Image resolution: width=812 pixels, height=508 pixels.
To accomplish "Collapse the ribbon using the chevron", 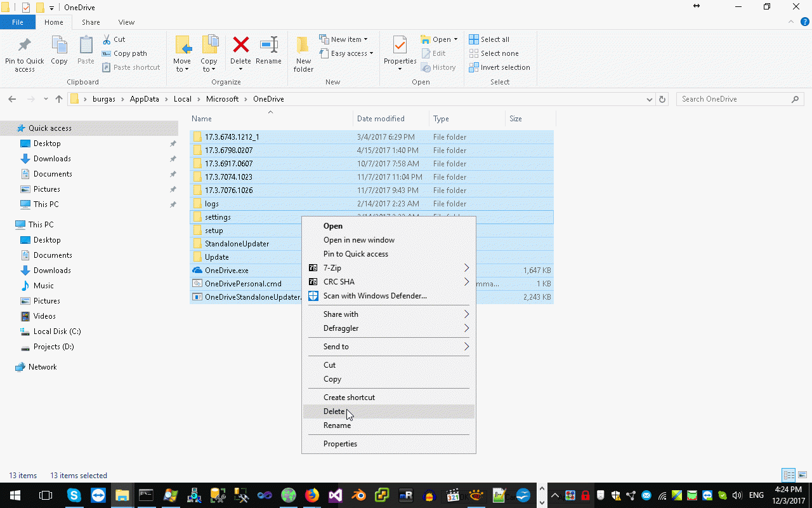I will click(x=790, y=22).
